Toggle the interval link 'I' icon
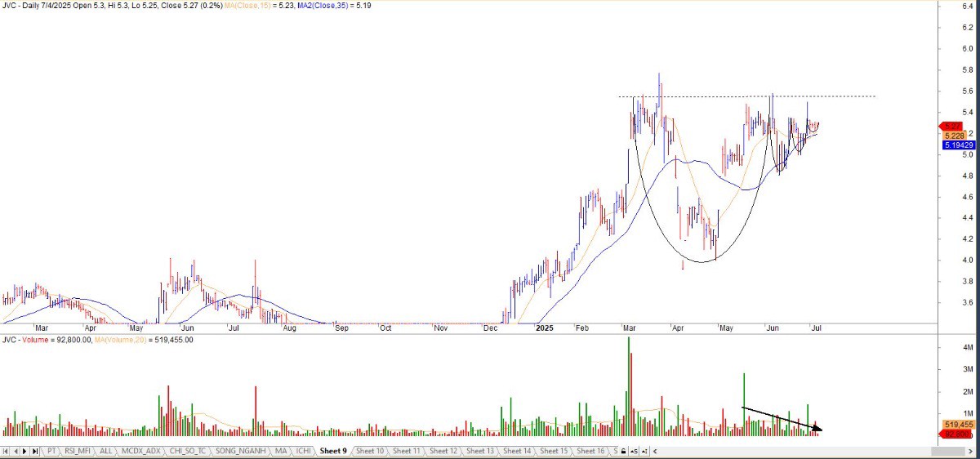 [644, 451]
